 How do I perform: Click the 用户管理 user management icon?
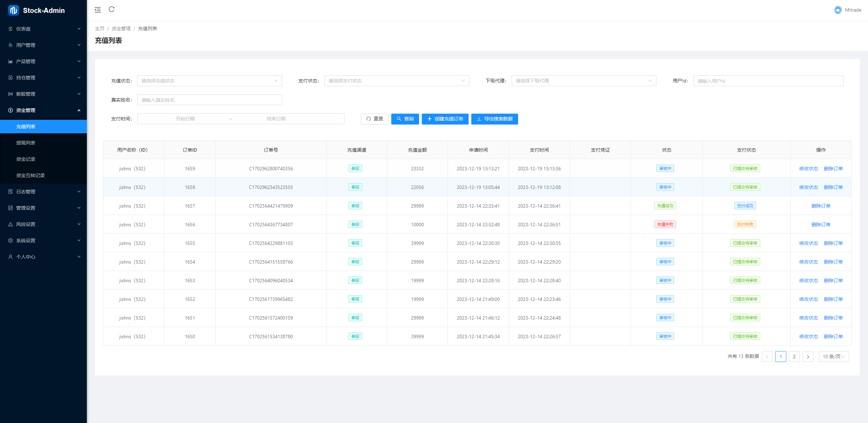(x=11, y=45)
